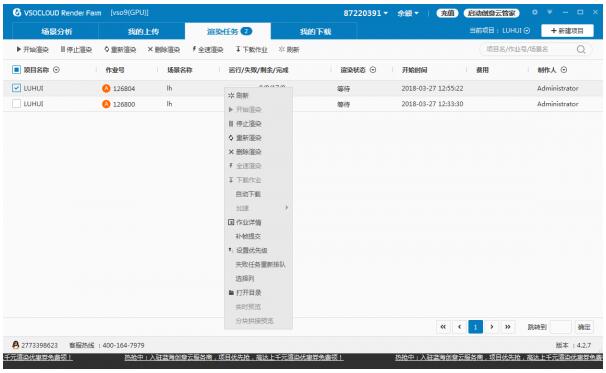Go to first page of results
This screenshot has height=373, width=606.
point(443,327)
